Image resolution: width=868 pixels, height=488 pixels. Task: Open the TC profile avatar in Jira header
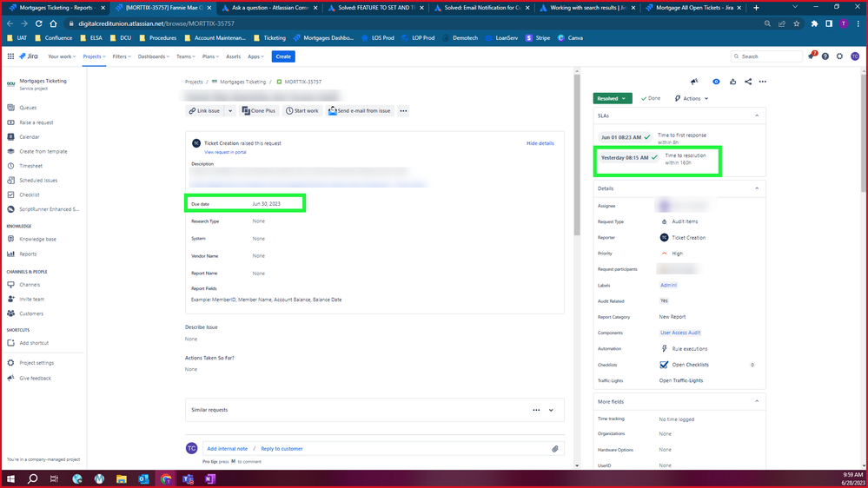coord(855,56)
